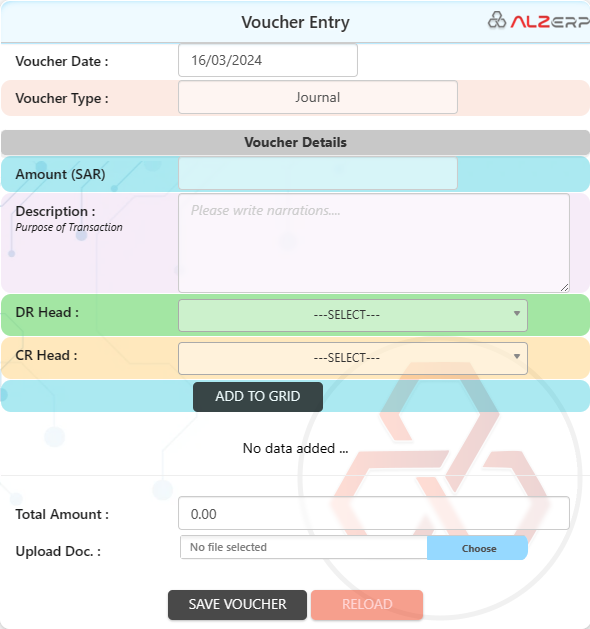
Task: Click the Description narrations textarea
Action: tap(374, 243)
